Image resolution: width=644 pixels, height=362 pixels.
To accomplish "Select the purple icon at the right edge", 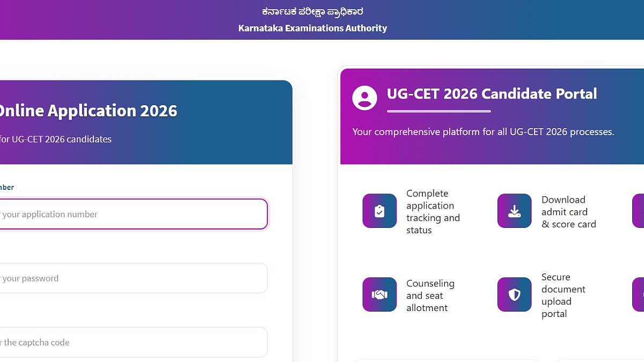I will [639, 211].
